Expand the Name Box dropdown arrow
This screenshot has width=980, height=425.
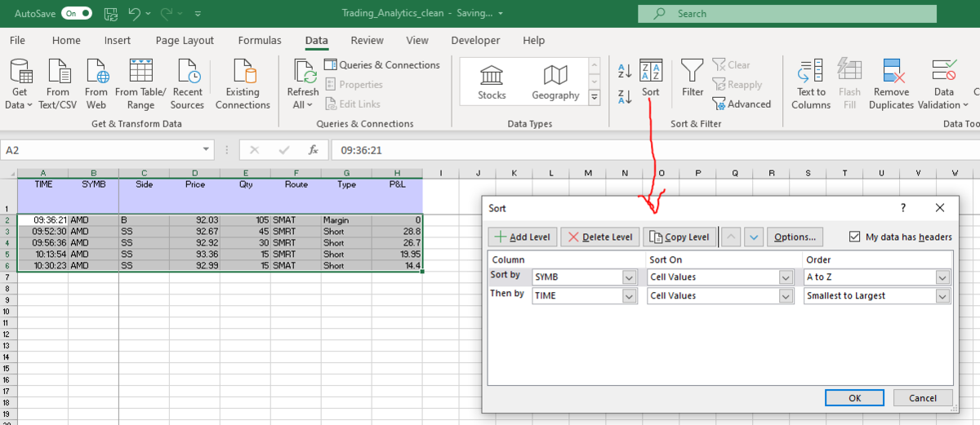207,150
